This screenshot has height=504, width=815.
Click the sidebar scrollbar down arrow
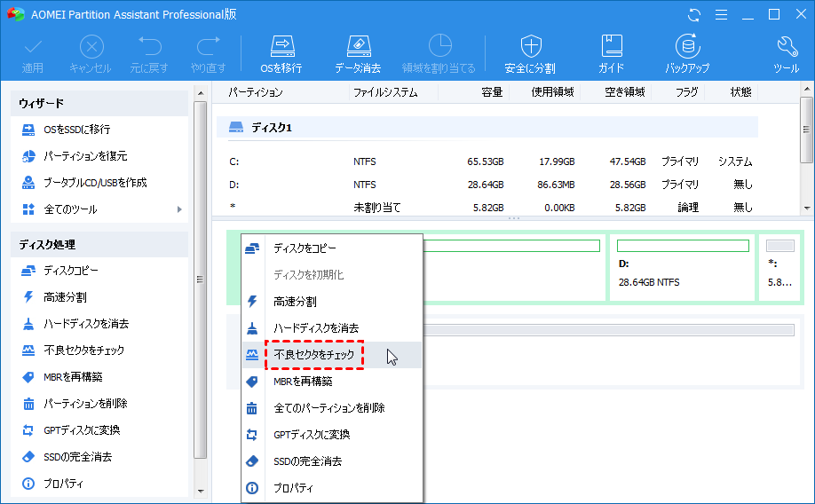click(x=201, y=492)
